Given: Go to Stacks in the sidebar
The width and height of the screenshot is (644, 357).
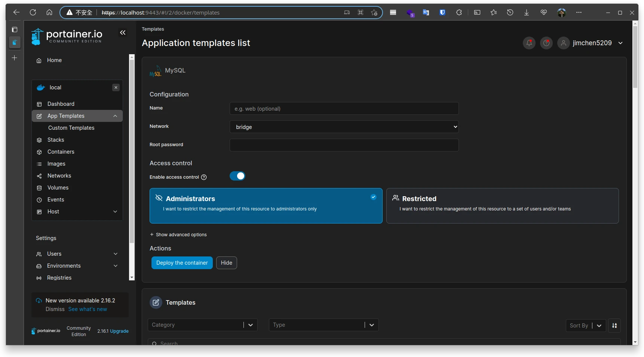Looking at the screenshot, I should point(56,140).
